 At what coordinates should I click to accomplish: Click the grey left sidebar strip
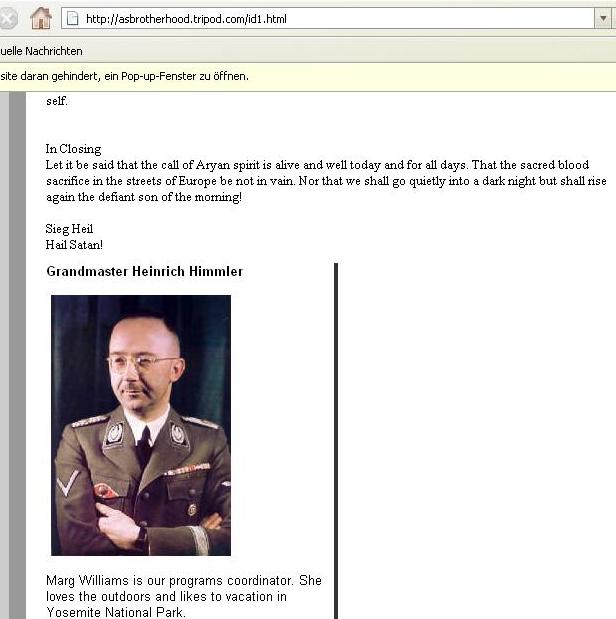click(17, 355)
